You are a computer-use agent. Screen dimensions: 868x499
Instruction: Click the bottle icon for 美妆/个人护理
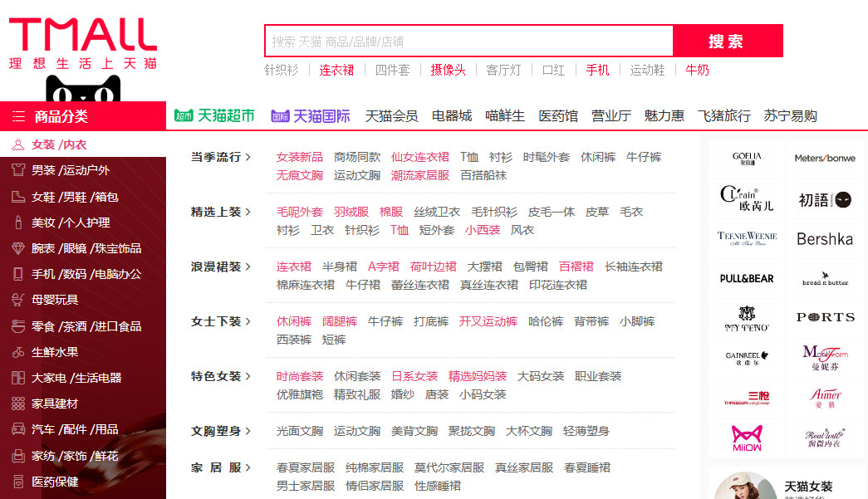18,223
